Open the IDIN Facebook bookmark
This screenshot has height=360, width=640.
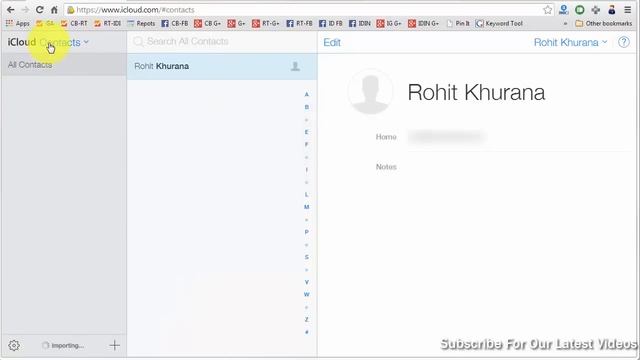[360, 24]
